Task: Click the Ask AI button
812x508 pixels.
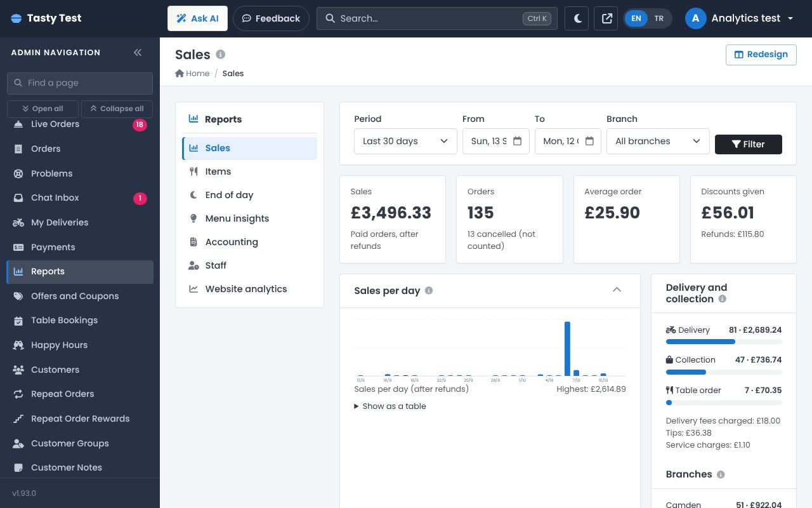Action: tap(197, 18)
